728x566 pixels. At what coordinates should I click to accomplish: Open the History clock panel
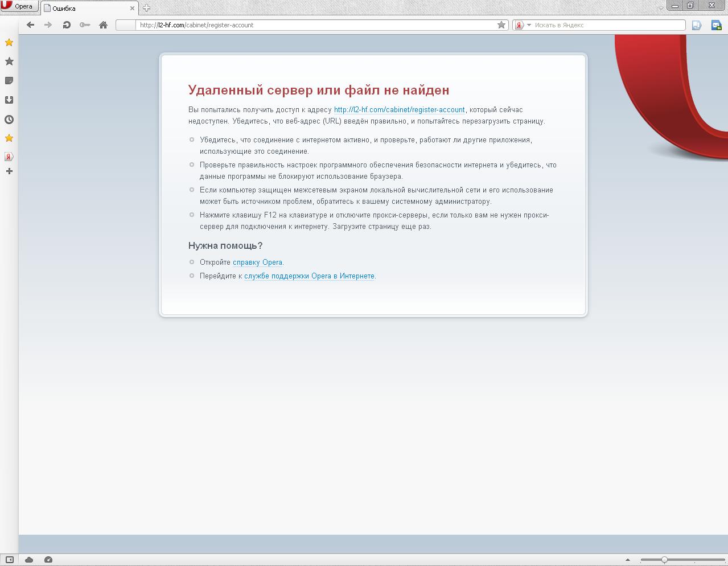(9, 120)
